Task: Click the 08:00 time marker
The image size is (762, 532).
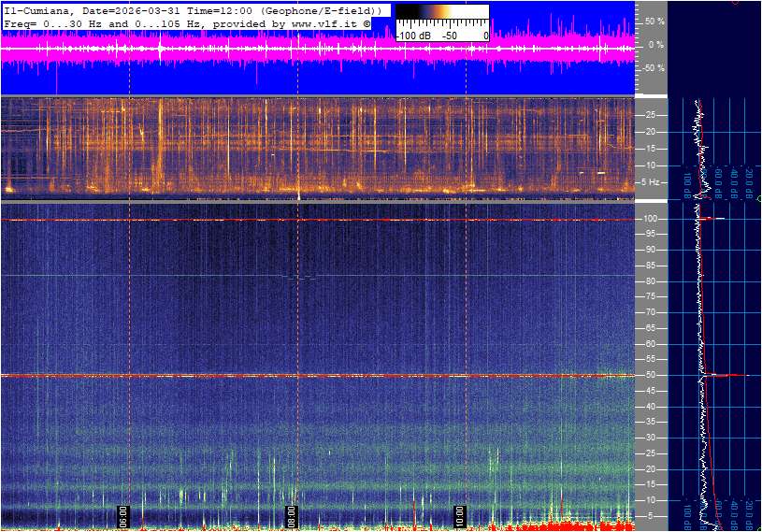Action: click(x=291, y=516)
